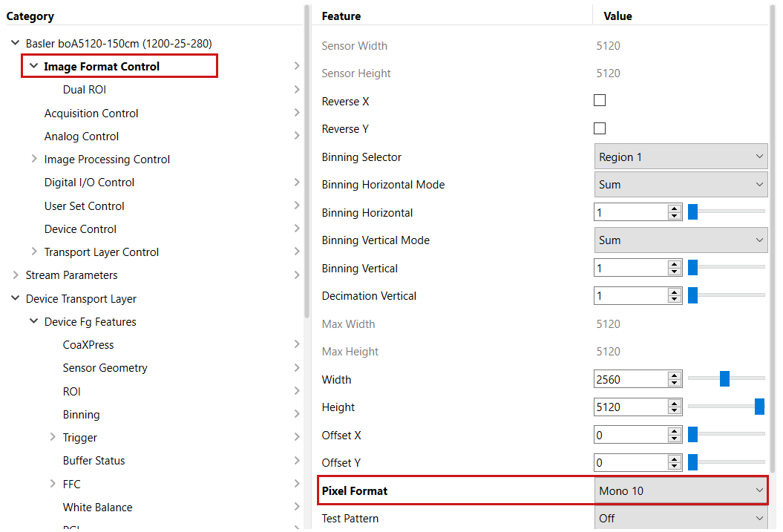Image resolution: width=783 pixels, height=532 pixels.
Task: Increase Offset X using stepper up arrow
Action: coord(675,430)
